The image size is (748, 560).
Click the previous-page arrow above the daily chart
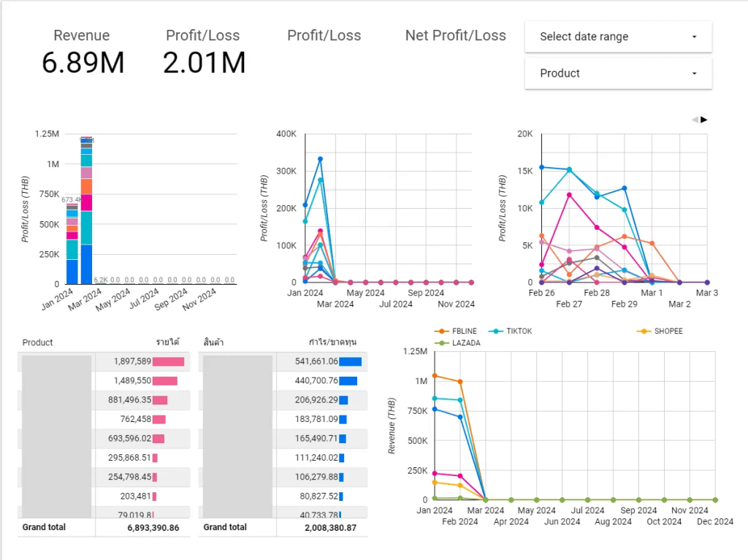[x=695, y=120]
